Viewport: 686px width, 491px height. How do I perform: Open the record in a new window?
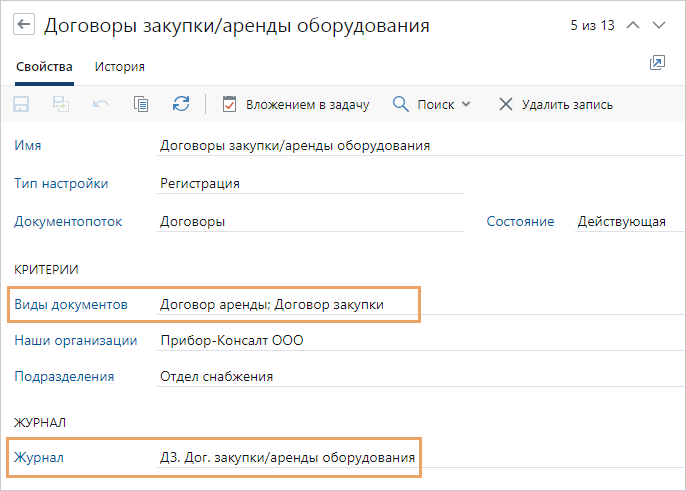(x=657, y=63)
